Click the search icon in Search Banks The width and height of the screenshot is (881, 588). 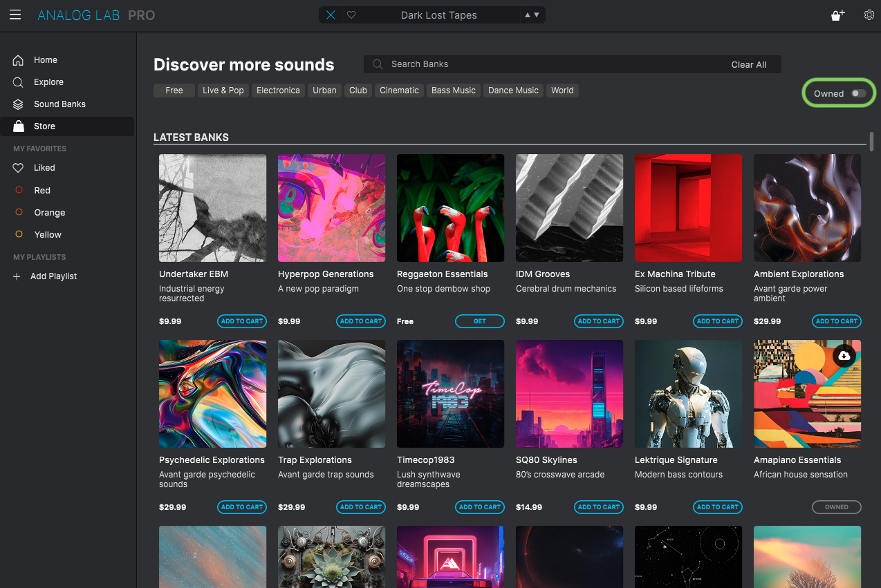click(378, 64)
